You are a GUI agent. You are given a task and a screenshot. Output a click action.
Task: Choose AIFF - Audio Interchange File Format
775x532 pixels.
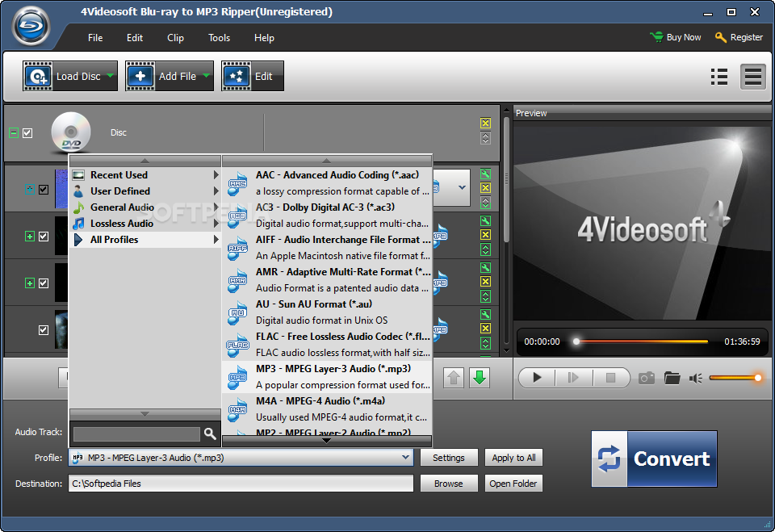coord(327,248)
